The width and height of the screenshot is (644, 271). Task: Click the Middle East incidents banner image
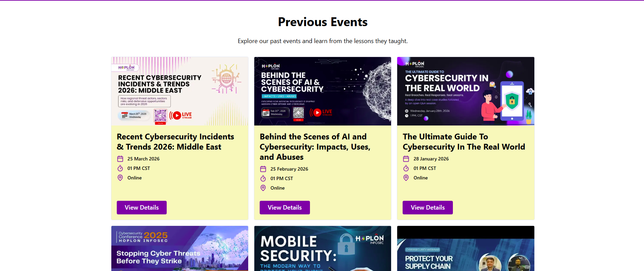point(180,91)
